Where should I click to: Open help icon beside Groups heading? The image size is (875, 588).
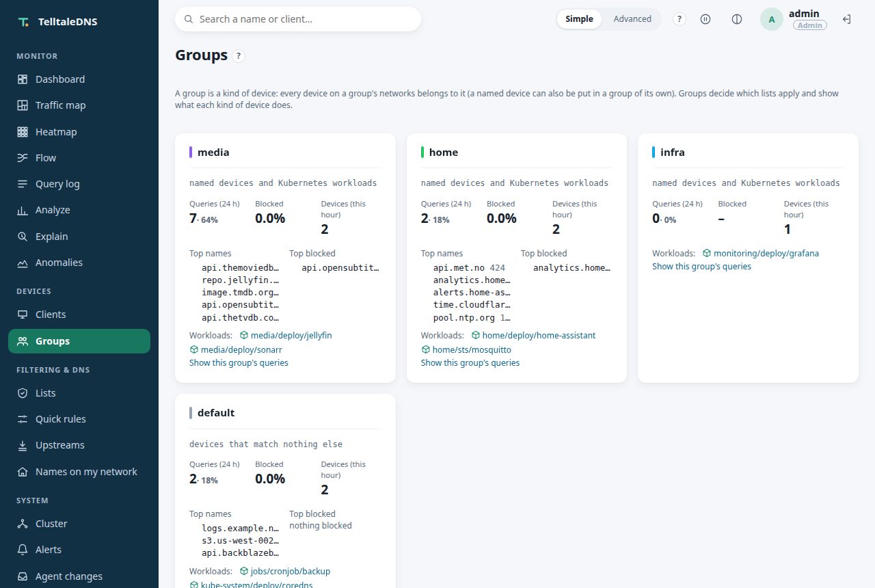239,56
